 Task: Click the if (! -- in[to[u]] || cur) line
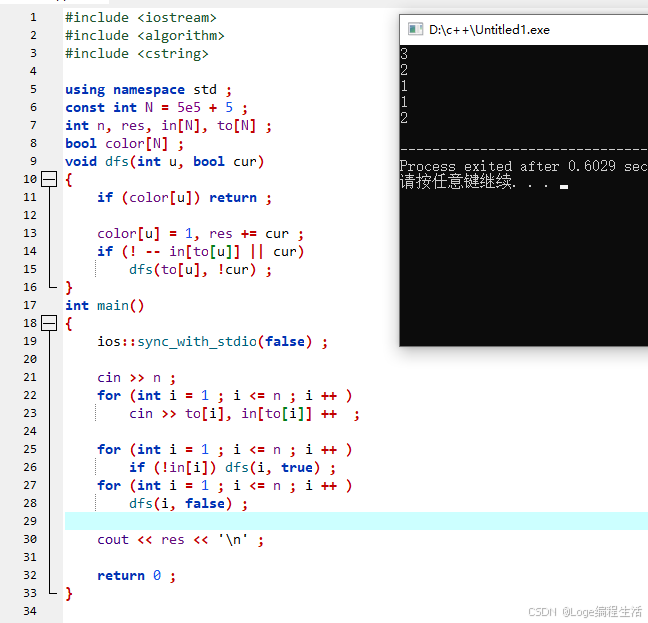tap(201, 252)
